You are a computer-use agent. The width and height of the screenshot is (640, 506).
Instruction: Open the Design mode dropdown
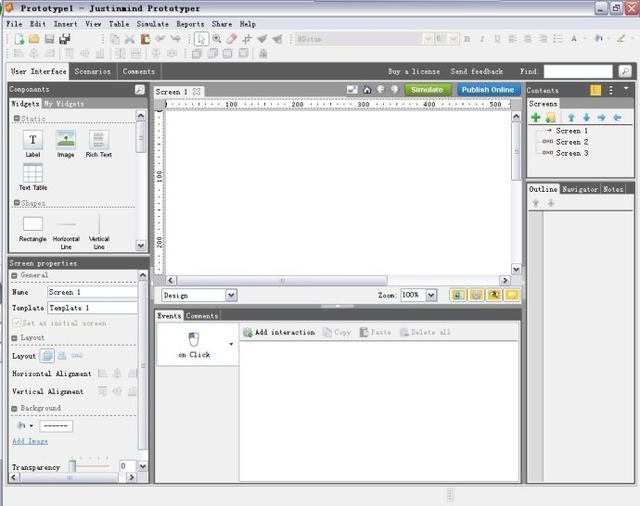(231, 295)
